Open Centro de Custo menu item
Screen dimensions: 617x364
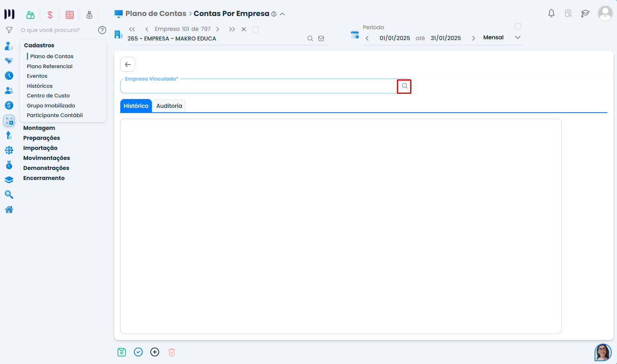48,95
